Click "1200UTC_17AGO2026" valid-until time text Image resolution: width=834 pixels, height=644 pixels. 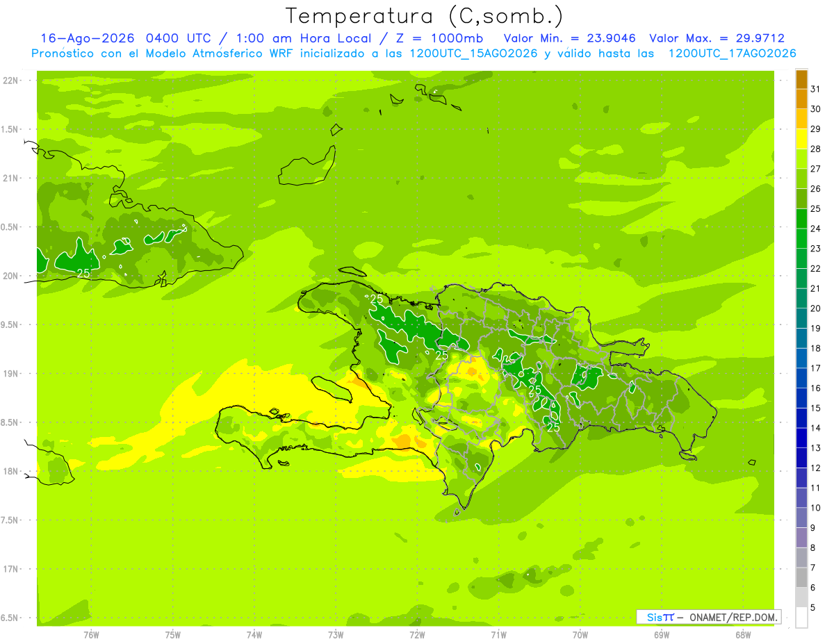coord(731,53)
